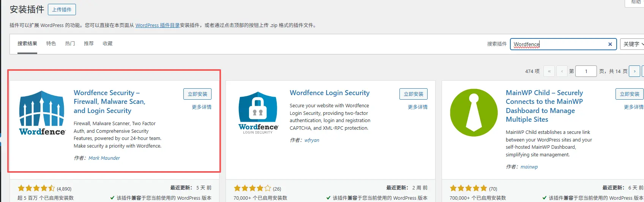Click the (26) ratings count
Viewport: 644px width, 202px height.
277,189
